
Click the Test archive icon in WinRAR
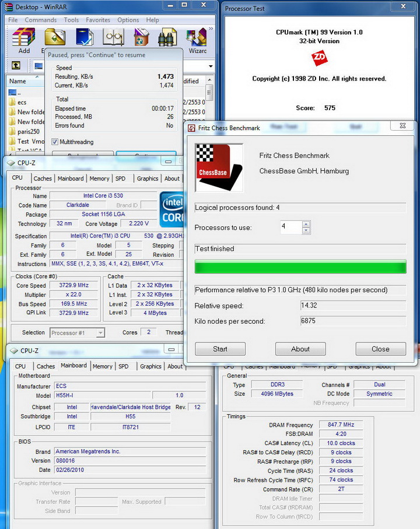[85, 37]
